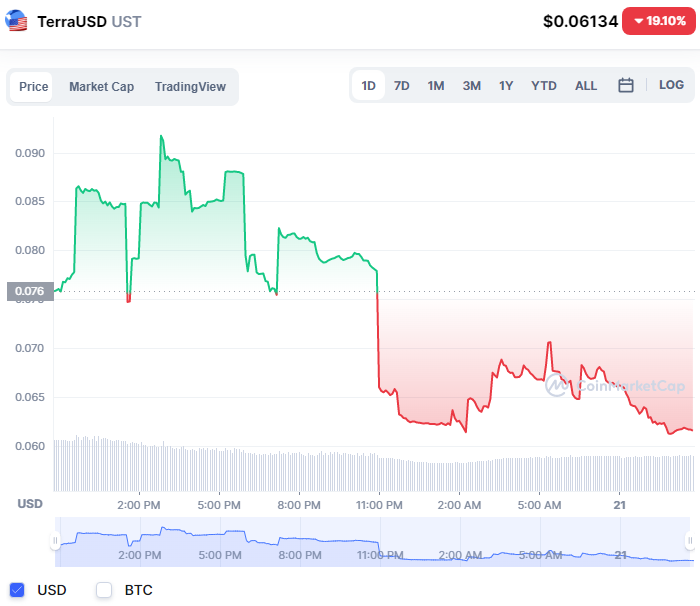Display ALL time price history
Image resolution: width=700 pixels, height=606 pixels.
pyautogui.click(x=586, y=86)
